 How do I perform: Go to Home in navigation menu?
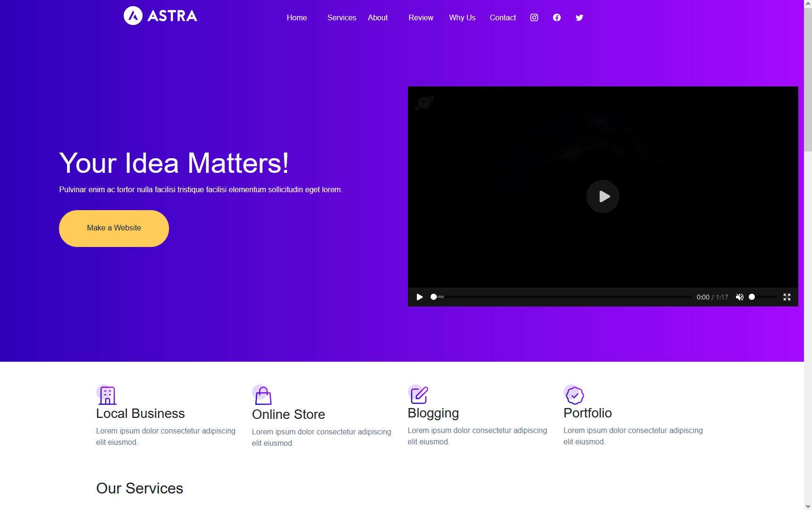click(296, 17)
